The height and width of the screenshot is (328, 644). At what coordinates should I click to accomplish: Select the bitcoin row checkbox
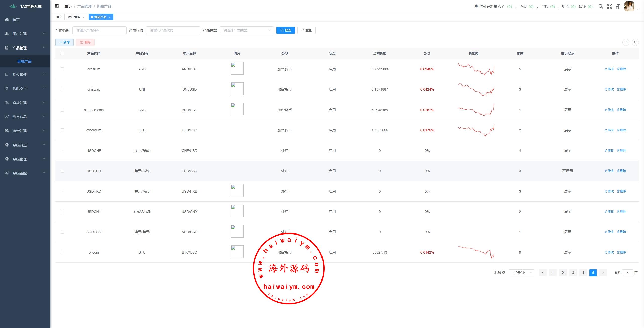coord(62,252)
